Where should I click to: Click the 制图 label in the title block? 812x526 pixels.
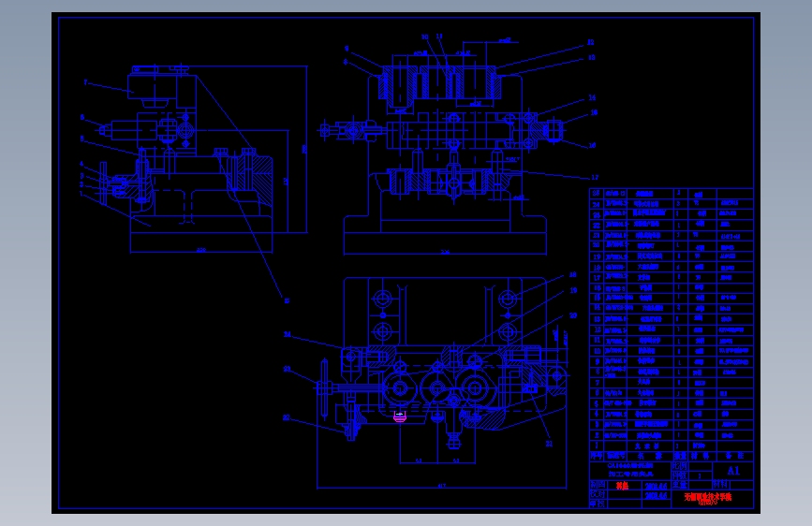point(598,485)
